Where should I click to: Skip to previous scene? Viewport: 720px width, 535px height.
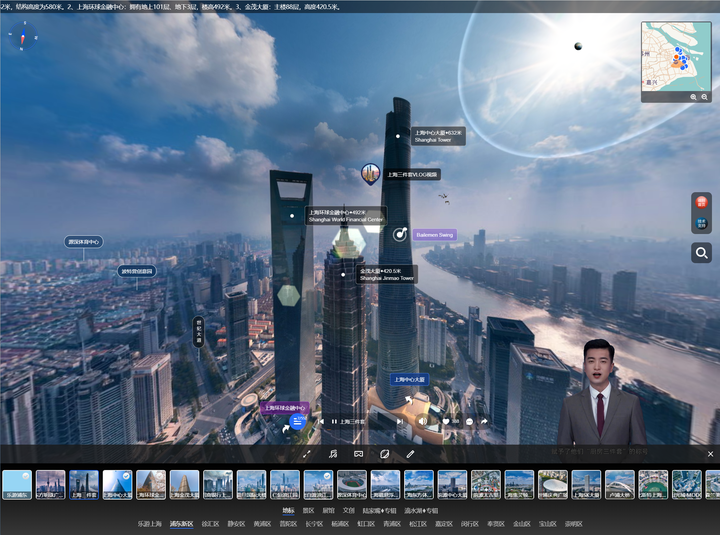tap(321, 422)
